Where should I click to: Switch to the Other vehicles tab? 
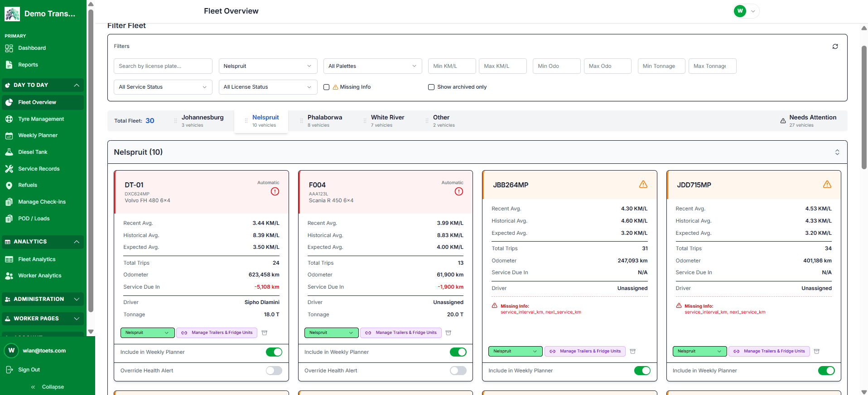(x=443, y=121)
